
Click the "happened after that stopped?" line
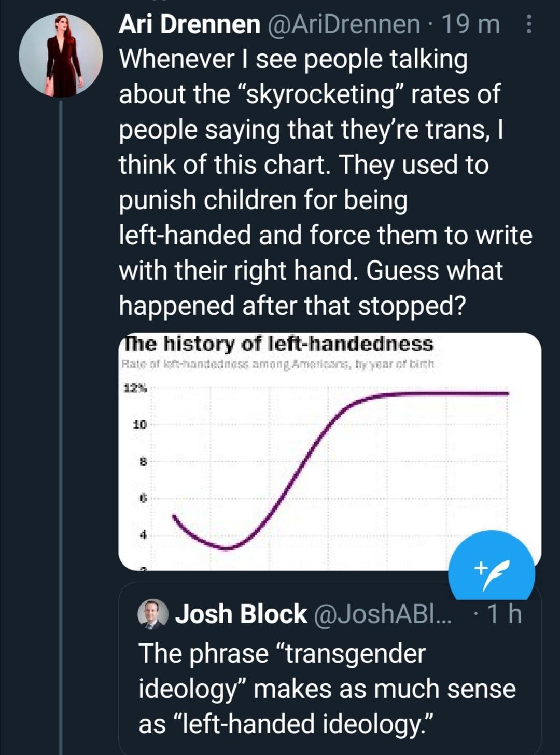tap(292, 306)
